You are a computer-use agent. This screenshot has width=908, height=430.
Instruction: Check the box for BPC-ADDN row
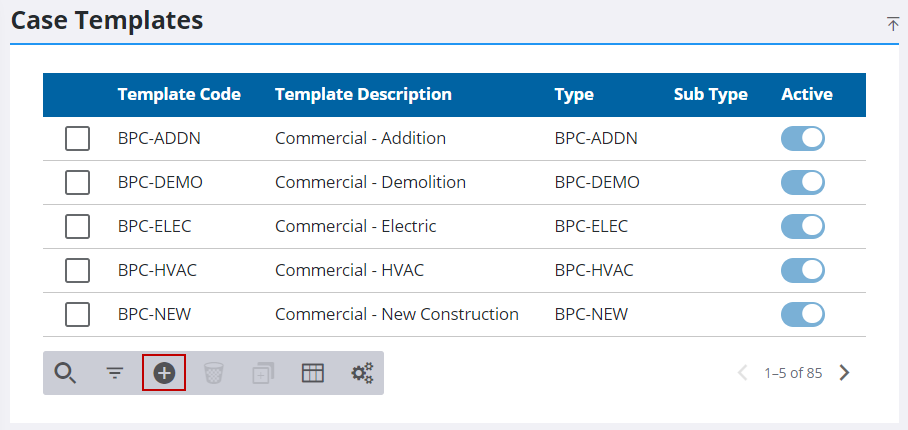click(77, 139)
